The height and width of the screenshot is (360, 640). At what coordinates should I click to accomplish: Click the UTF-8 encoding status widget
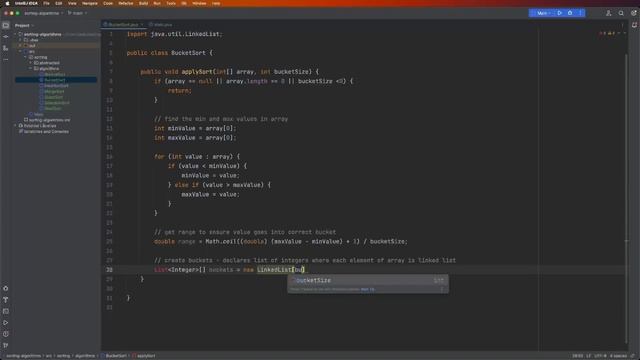(x=600, y=356)
